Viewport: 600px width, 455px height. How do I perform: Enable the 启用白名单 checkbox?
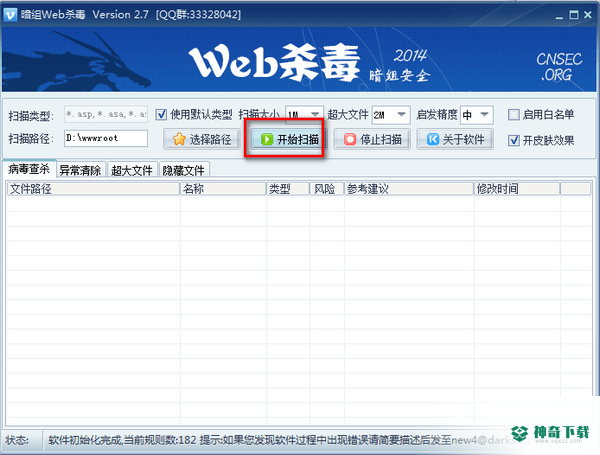514,114
